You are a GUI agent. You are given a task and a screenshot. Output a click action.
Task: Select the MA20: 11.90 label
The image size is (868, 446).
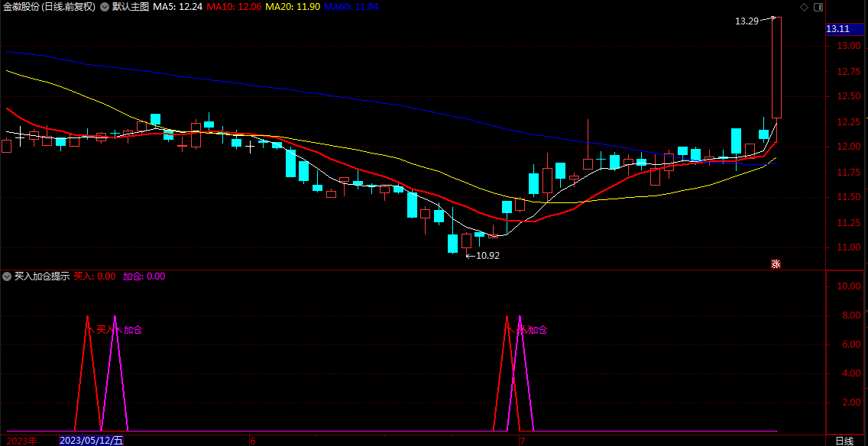point(293,7)
